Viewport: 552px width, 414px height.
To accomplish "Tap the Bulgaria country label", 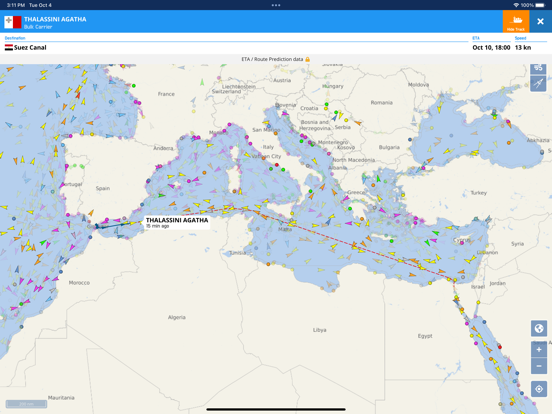I will pyautogui.click(x=389, y=147).
